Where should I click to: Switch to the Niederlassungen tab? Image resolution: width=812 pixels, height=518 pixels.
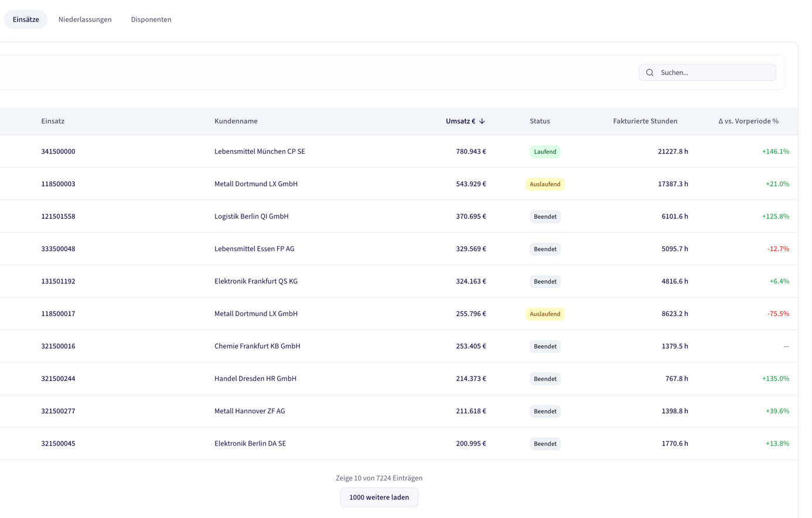(85, 19)
